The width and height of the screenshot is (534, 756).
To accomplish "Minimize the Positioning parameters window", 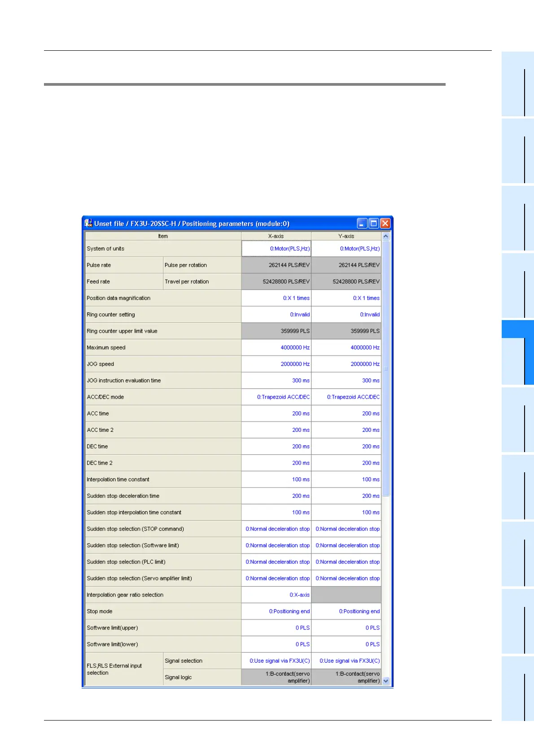I will (x=362, y=223).
